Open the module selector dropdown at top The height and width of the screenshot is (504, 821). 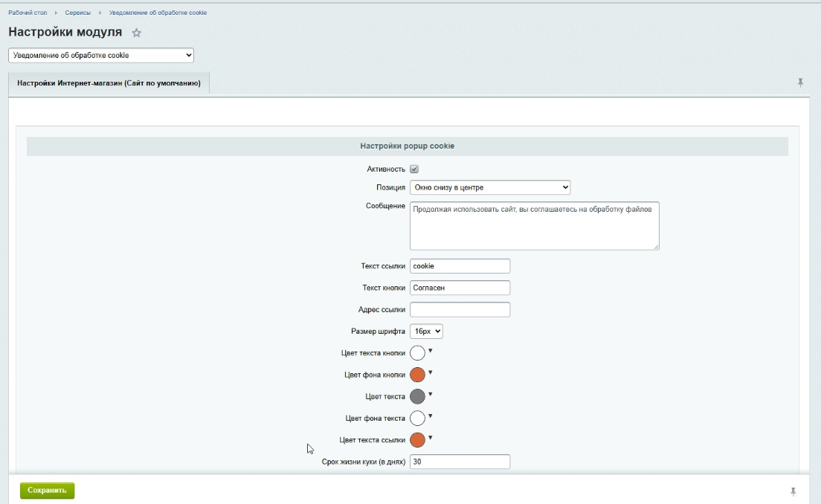(x=100, y=55)
